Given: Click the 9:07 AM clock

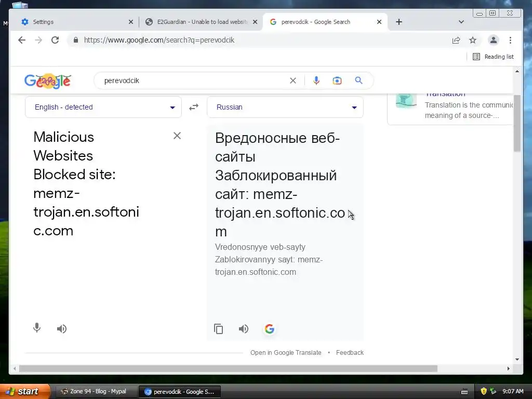Looking at the screenshot, I should pyautogui.click(x=513, y=391).
